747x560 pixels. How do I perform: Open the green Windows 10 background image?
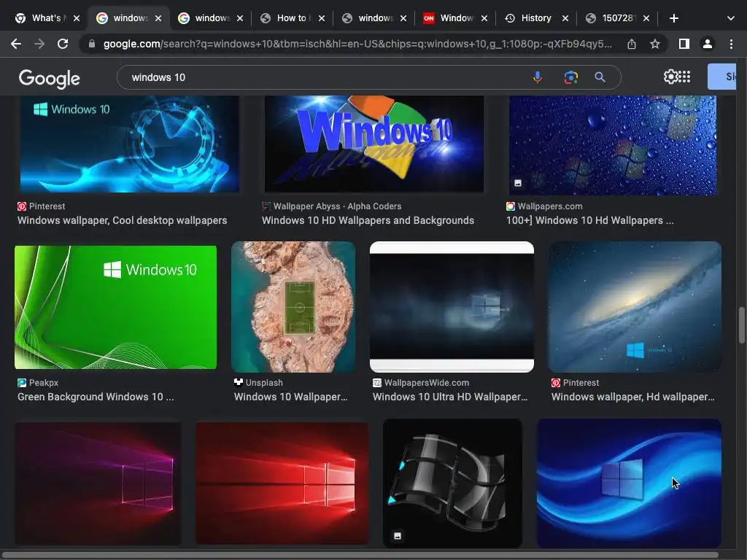click(x=115, y=307)
